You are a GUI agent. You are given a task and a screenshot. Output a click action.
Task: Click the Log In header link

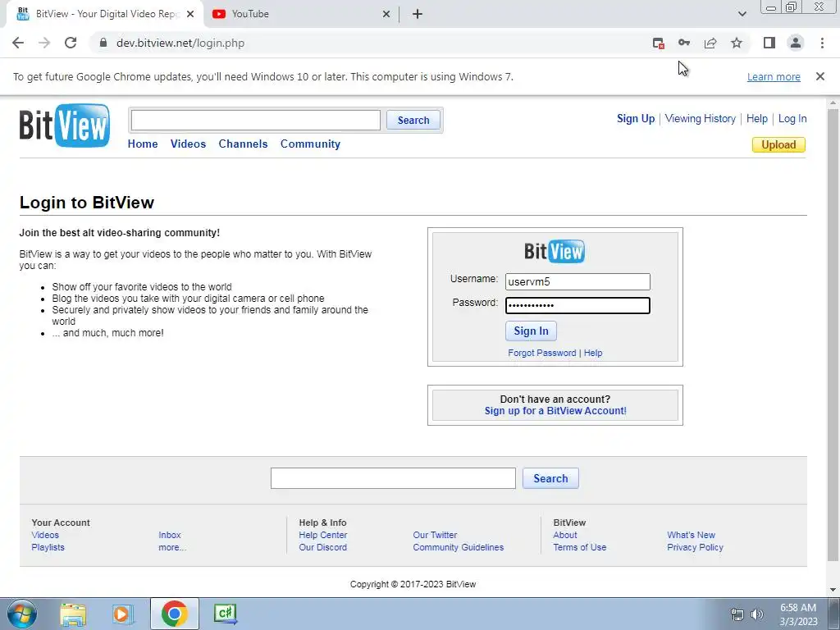tap(792, 118)
